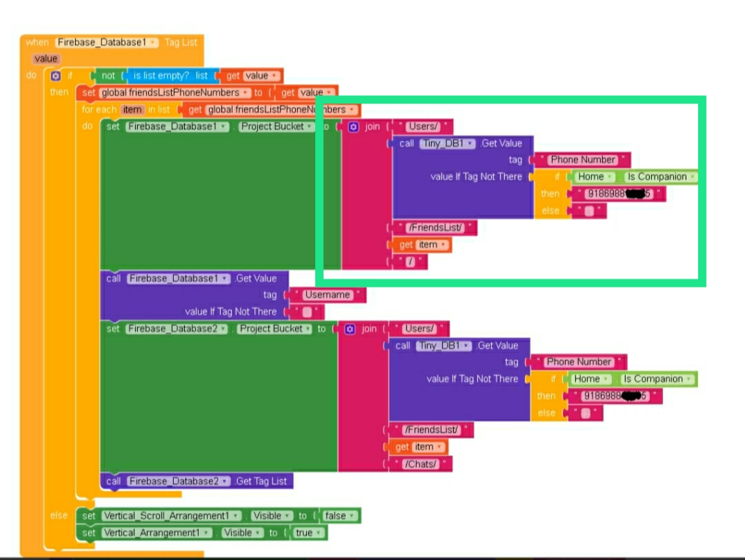Open Firebase_Database1 dropdown in call Get Value block
745x560 pixels.
tap(178, 279)
